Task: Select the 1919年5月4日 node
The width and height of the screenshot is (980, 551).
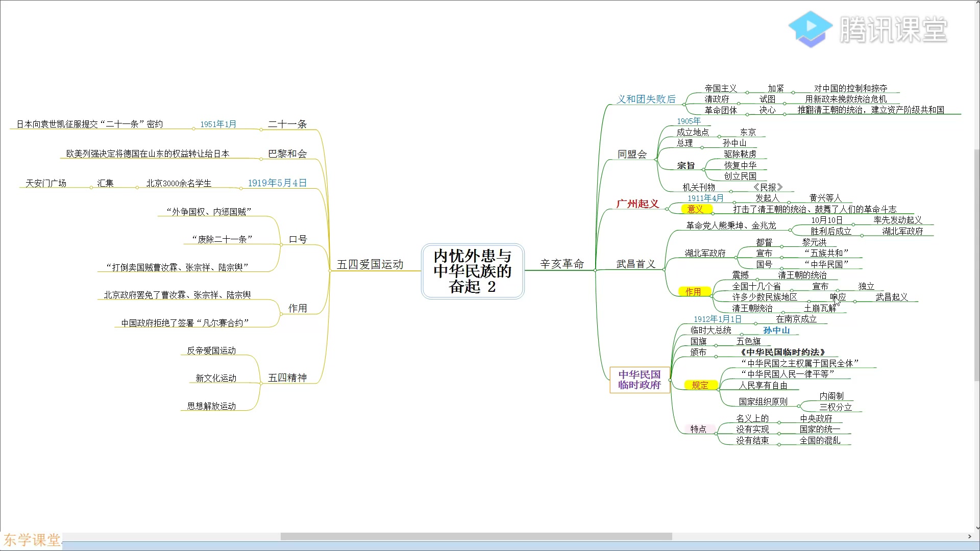Action: (x=277, y=183)
